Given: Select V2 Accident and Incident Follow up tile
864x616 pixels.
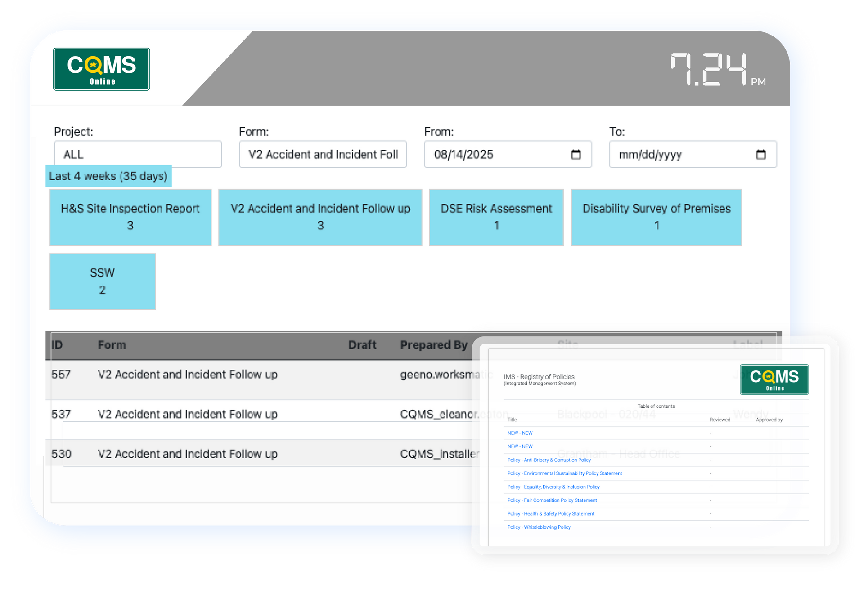Looking at the screenshot, I should [x=320, y=217].
